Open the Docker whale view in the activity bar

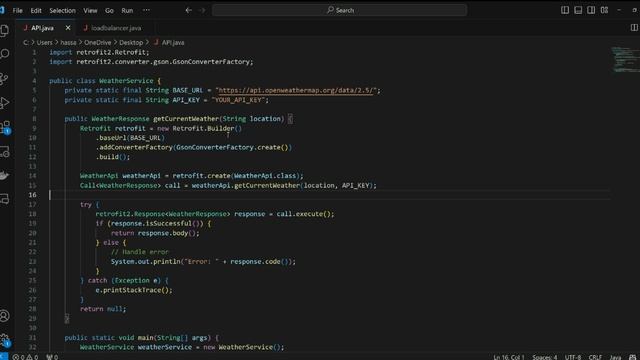coord(4,176)
